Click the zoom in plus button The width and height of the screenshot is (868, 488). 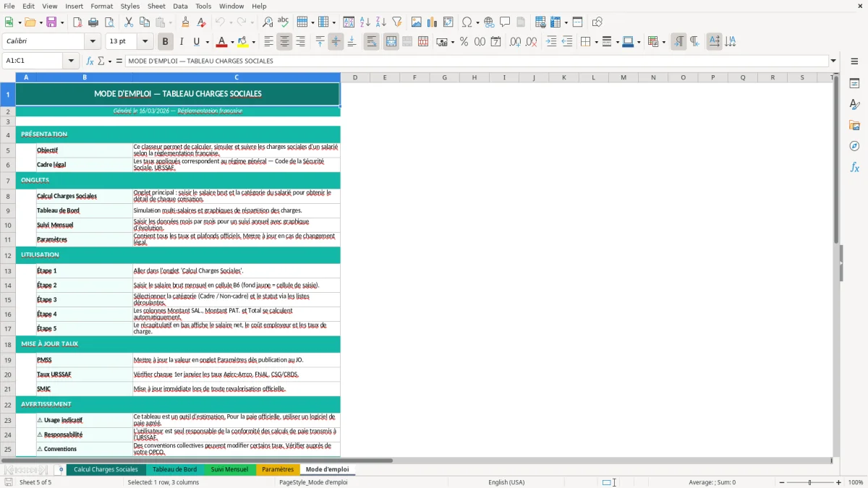(839, 482)
